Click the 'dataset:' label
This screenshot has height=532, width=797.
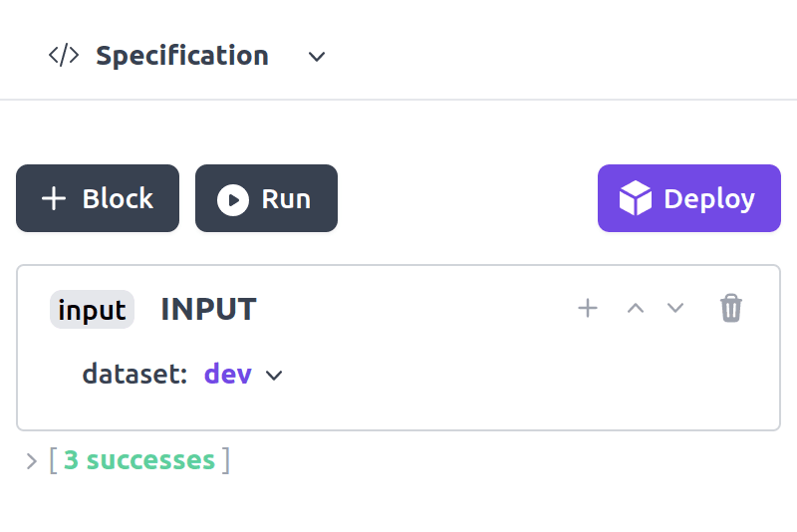coord(134,375)
